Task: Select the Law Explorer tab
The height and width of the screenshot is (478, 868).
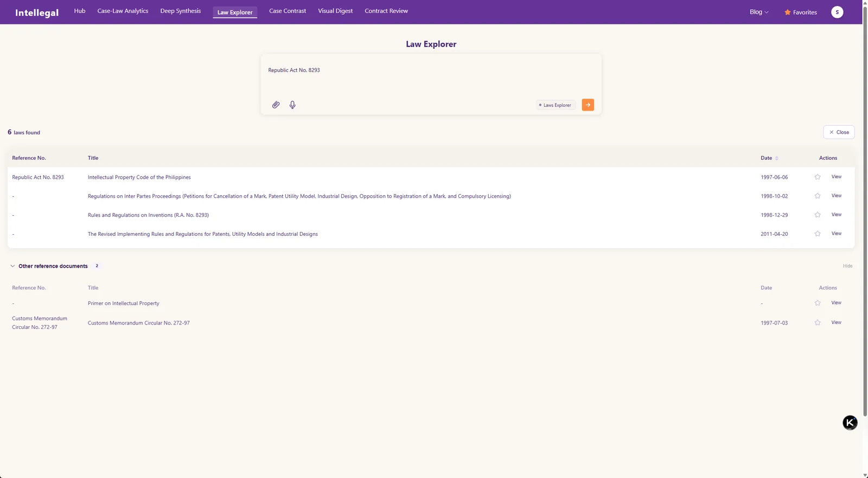Action: coord(235,12)
